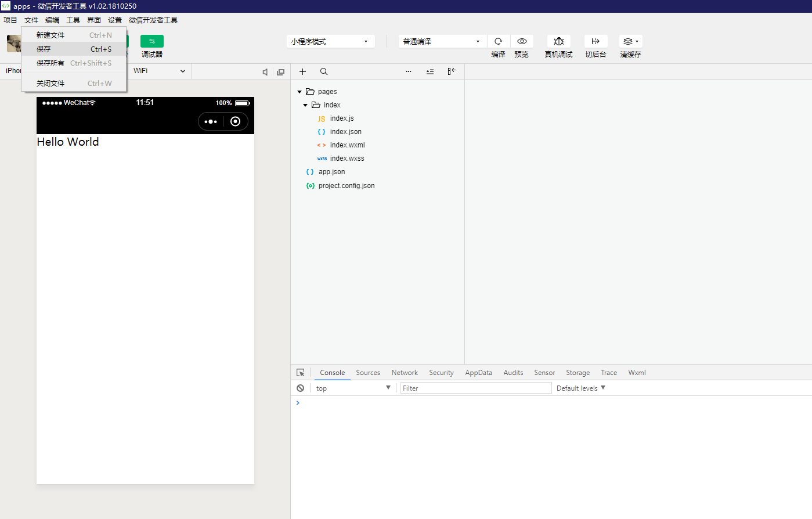Open the WiFi network dropdown
This screenshot has height=519, width=812.
159,71
